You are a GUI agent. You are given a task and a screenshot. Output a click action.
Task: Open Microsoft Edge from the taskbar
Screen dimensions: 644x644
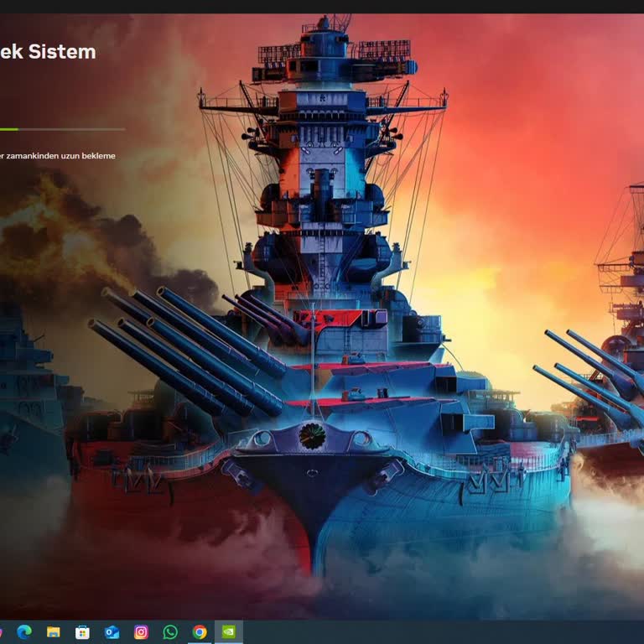(x=24, y=631)
